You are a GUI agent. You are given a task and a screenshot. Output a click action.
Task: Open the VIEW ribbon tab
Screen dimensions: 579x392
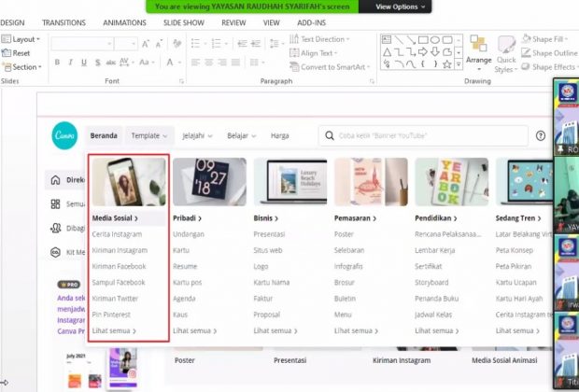(272, 23)
